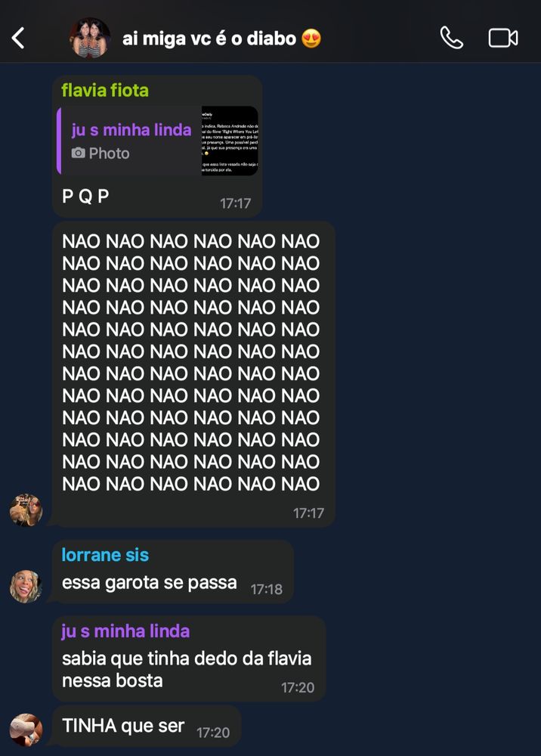Select the 'P Q P' message bubble
This screenshot has height=756, width=541.
tap(157, 146)
